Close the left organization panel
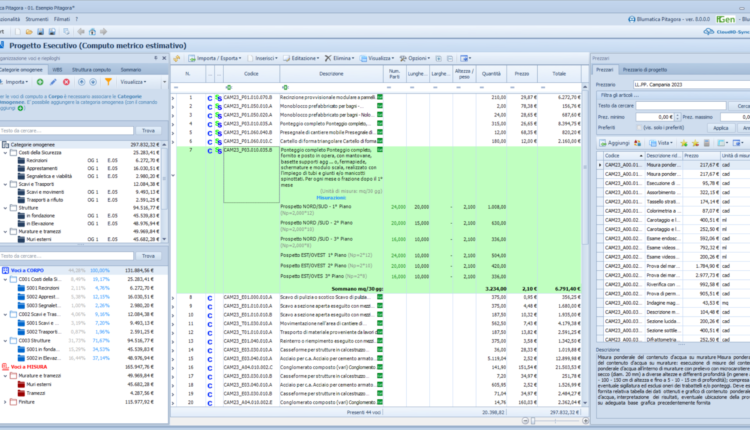Image resolution: width=750 pixels, height=430 pixels. (x=164, y=58)
